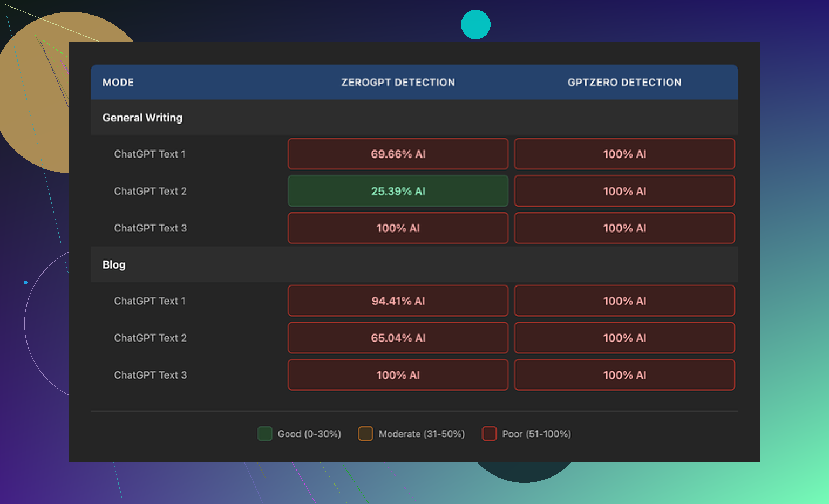This screenshot has height=504, width=829.
Task: Click the green 25.39% AI result cell
Action: tap(398, 191)
